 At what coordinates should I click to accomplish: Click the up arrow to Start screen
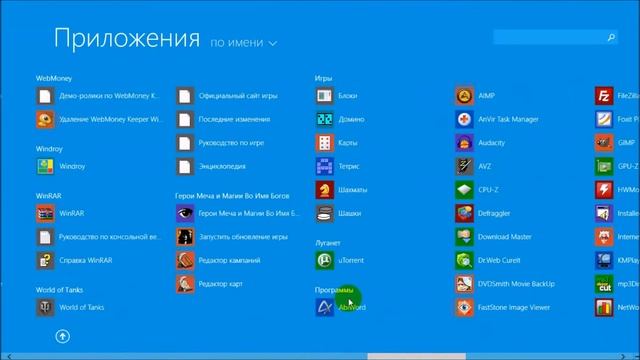click(62, 336)
